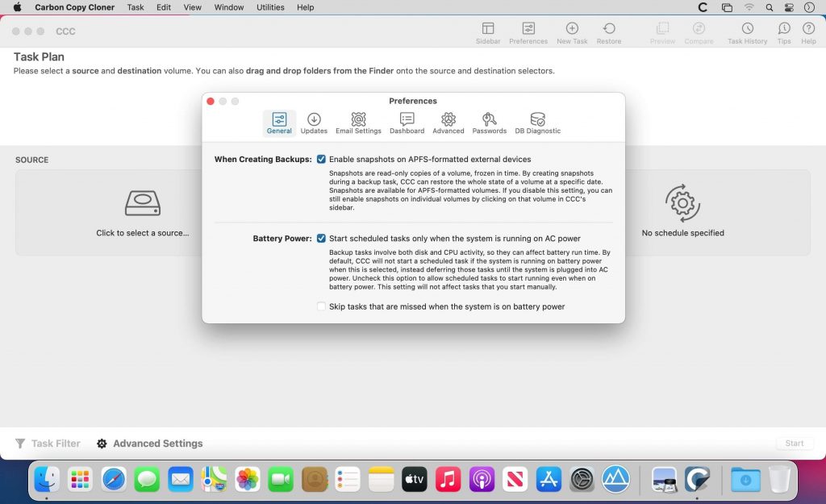826x504 pixels.
Task: Open the Task menu
Action: pyautogui.click(x=135, y=7)
